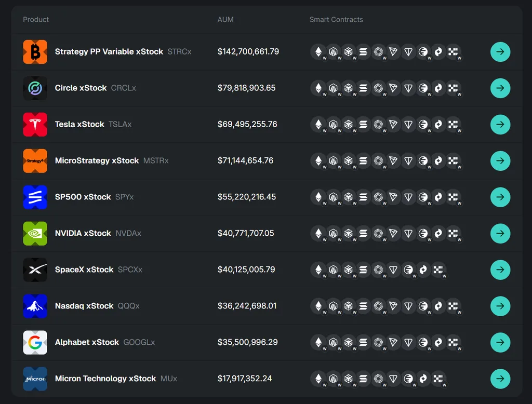Click the Ethereum icon in the MicroStrategy row
532x404 pixels.
(x=318, y=161)
